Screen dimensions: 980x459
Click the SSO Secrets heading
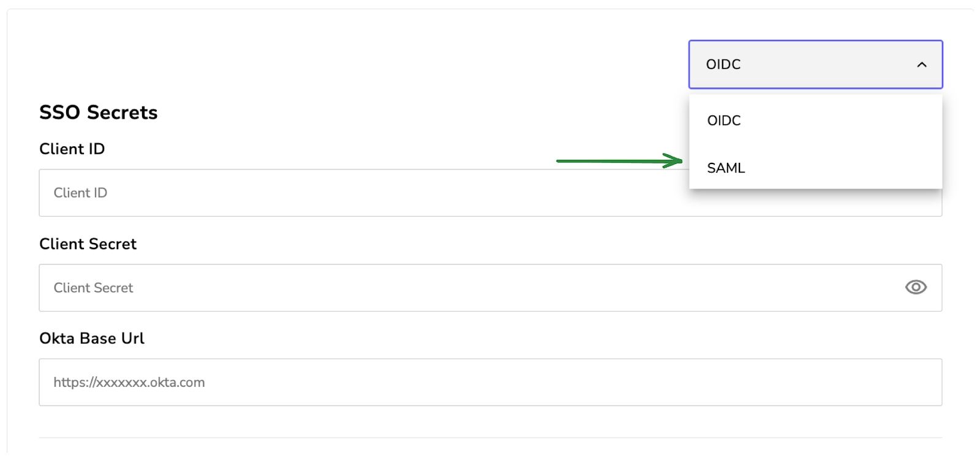99,113
